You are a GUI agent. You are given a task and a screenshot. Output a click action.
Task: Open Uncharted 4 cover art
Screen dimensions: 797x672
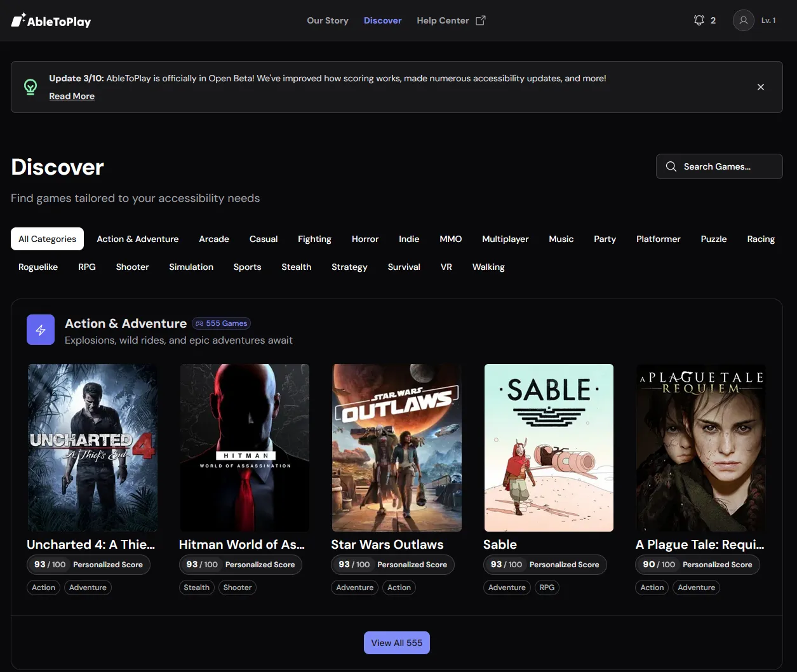click(92, 448)
